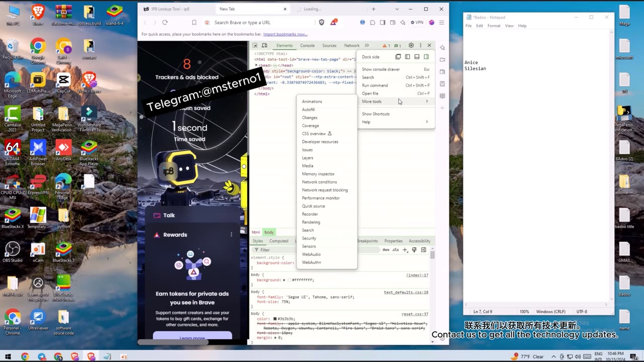Image resolution: width=644 pixels, height=362 pixels.
Task: Open the Properties pane tab
Action: pos(393,241)
